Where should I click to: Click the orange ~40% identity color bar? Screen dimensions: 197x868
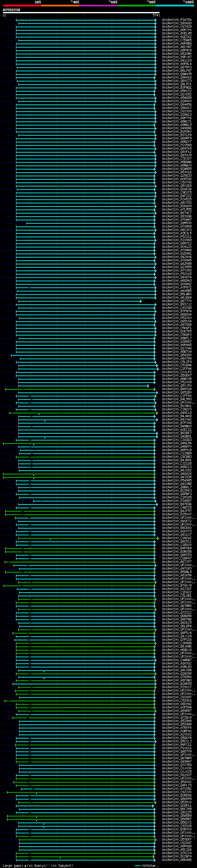click(x=60, y=6)
